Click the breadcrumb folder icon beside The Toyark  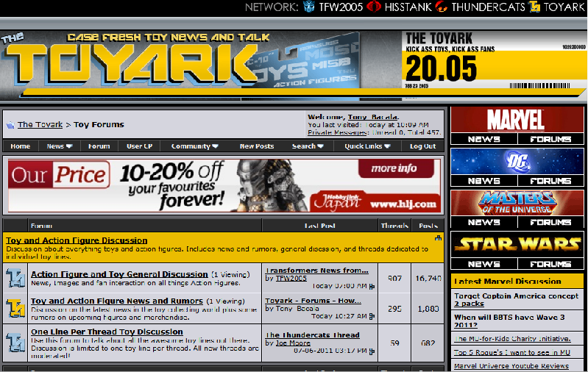click(10, 125)
